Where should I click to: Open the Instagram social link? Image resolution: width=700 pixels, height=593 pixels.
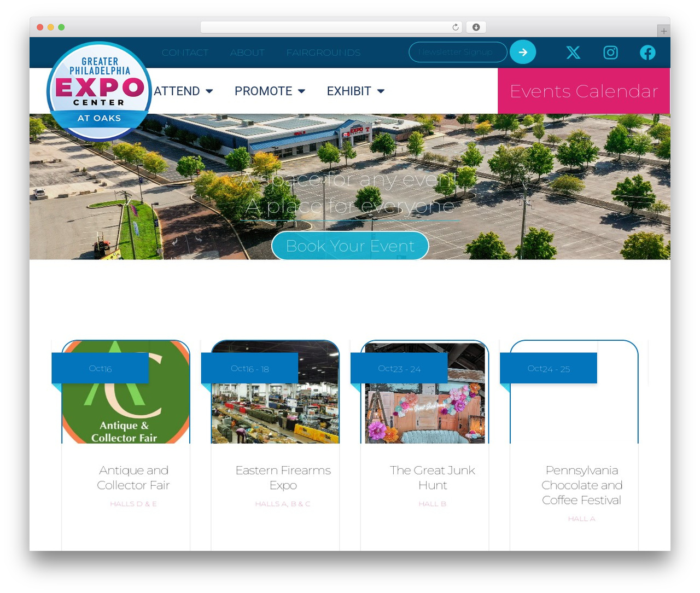click(610, 53)
